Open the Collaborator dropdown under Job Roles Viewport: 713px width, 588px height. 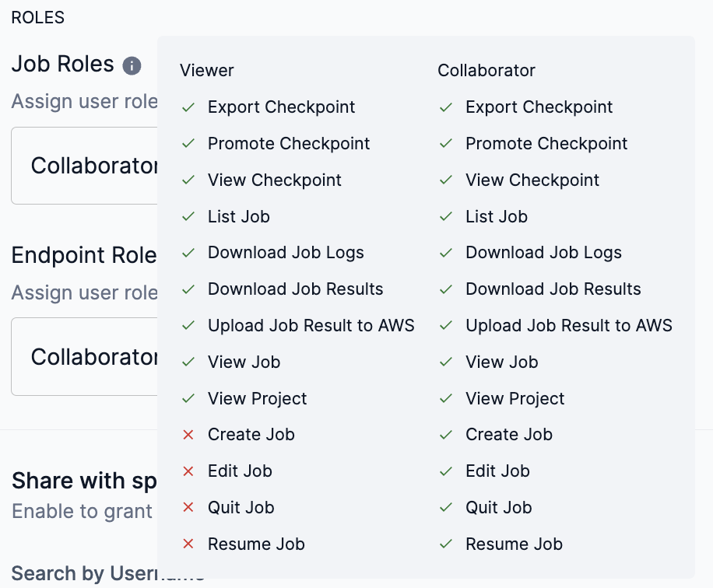coord(86,165)
